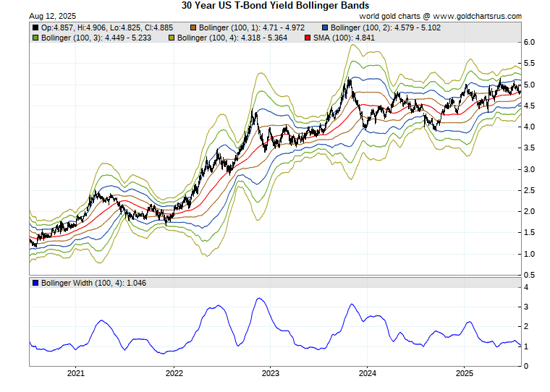
Task: Click the red SMA (100) swatch
Action: tap(308, 38)
